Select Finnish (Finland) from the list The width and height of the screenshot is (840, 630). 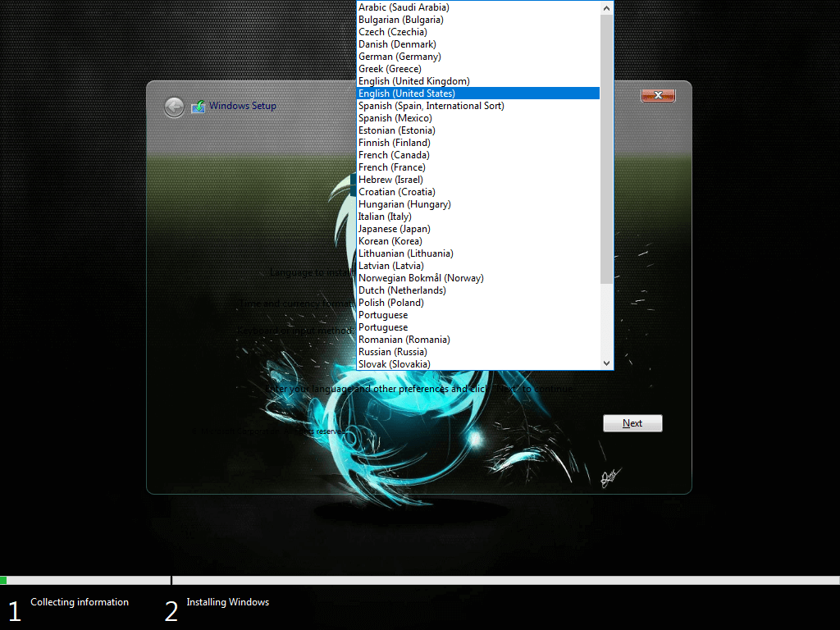[478, 143]
